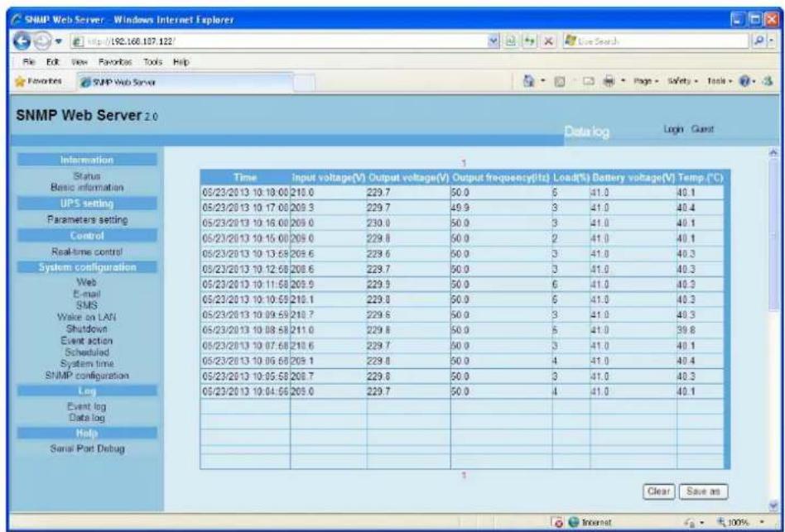This screenshot has height=532, width=785.
Task: Open System time settings
Action: tap(87, 363)
